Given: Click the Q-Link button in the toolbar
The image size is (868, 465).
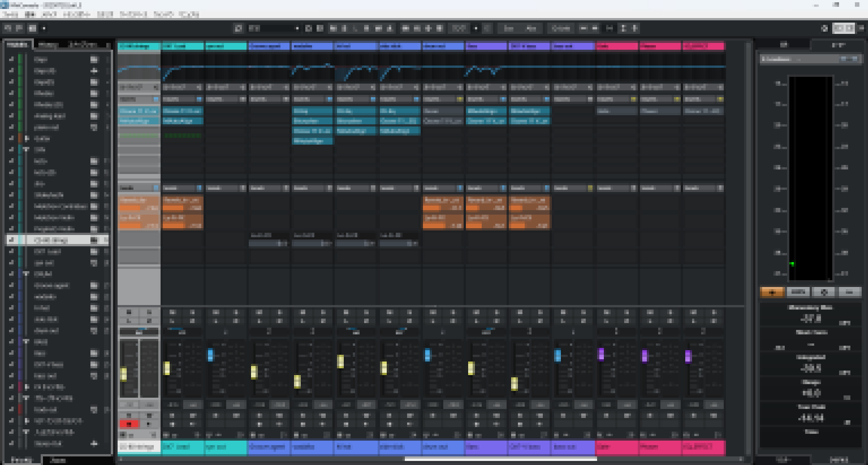Looking at the screenshot, I should [561, 28].
